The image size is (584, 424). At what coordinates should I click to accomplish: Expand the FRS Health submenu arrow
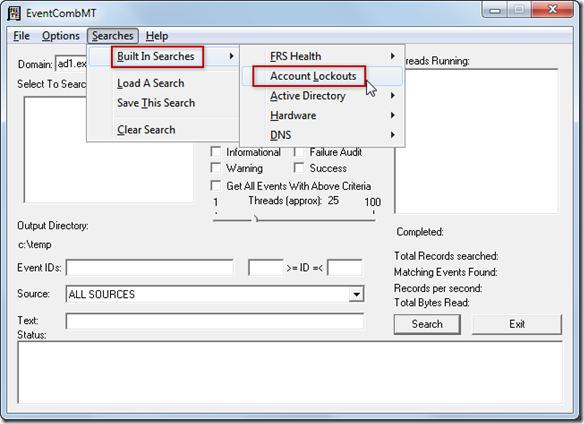click(x=392, y=56)
